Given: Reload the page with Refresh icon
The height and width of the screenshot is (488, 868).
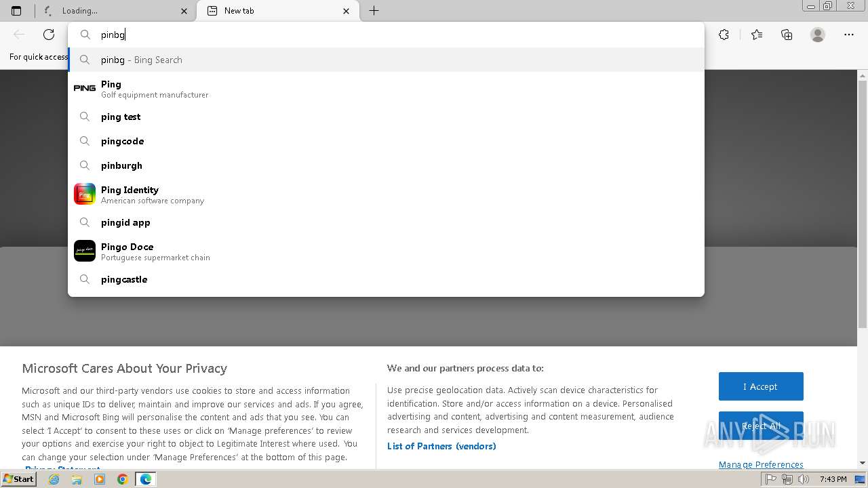Looking at the screenshot, I should pyautogui.click(x=49, y=35).
